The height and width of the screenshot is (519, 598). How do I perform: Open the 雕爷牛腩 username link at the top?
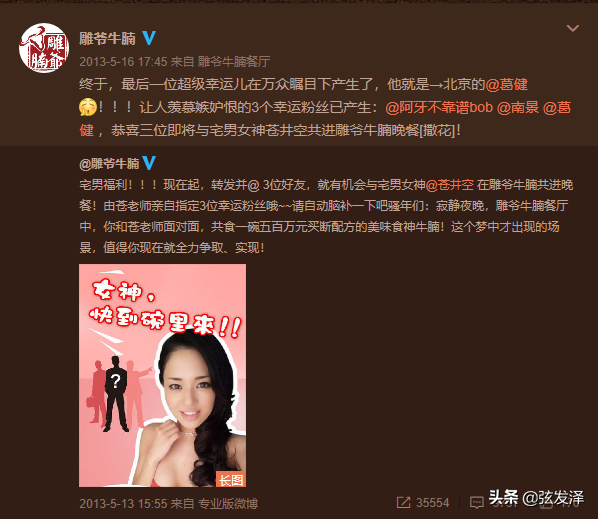108,39
